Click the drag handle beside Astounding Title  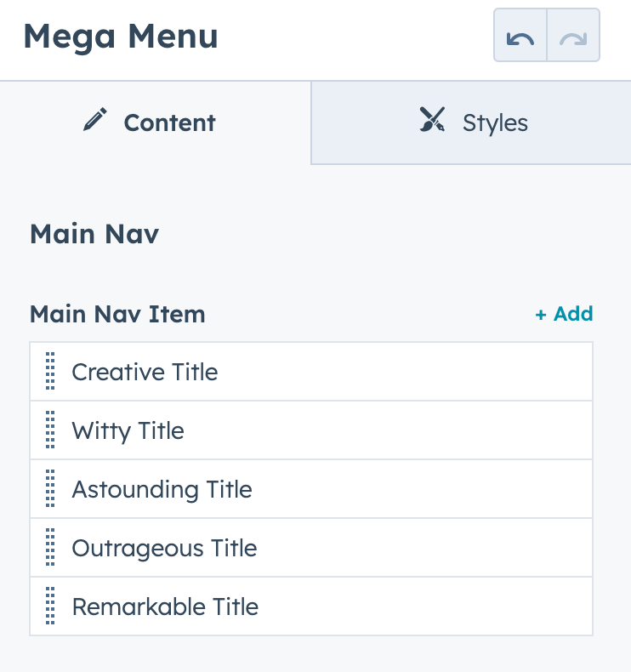pyautogui.click(x=50, y=489)
